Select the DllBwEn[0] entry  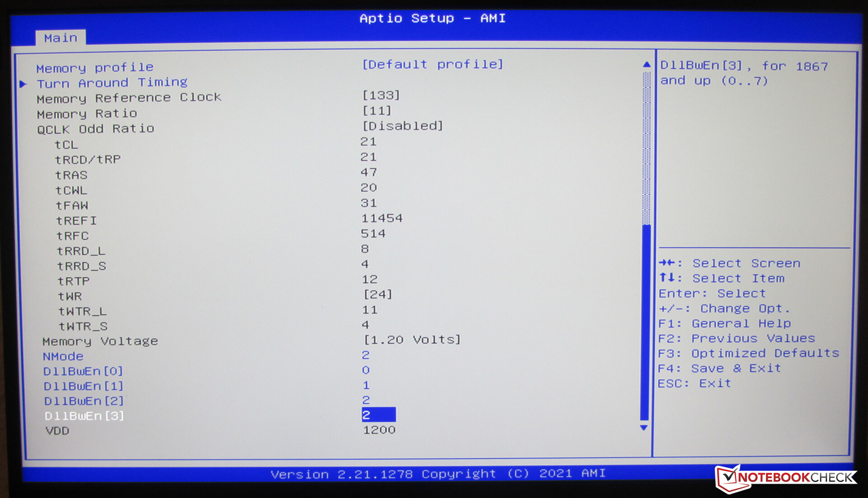[83, 371]
